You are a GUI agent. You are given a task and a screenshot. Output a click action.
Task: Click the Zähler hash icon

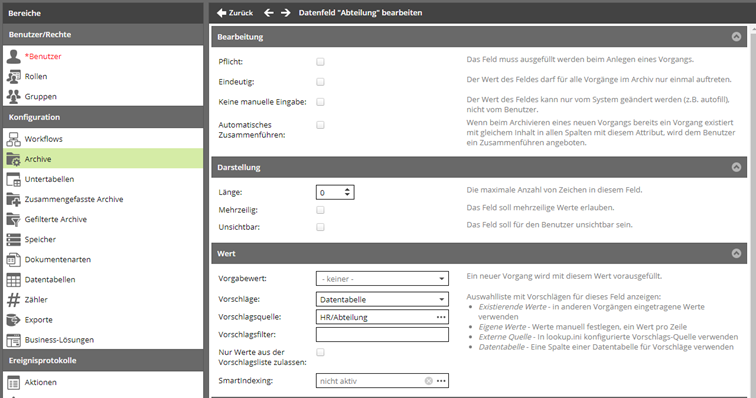[x=14, y=300]
